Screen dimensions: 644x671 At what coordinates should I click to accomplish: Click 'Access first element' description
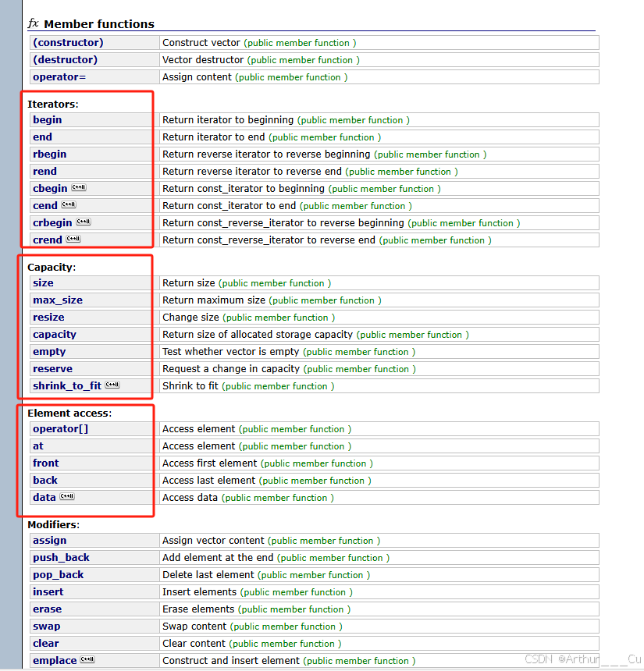pos(209,463)
